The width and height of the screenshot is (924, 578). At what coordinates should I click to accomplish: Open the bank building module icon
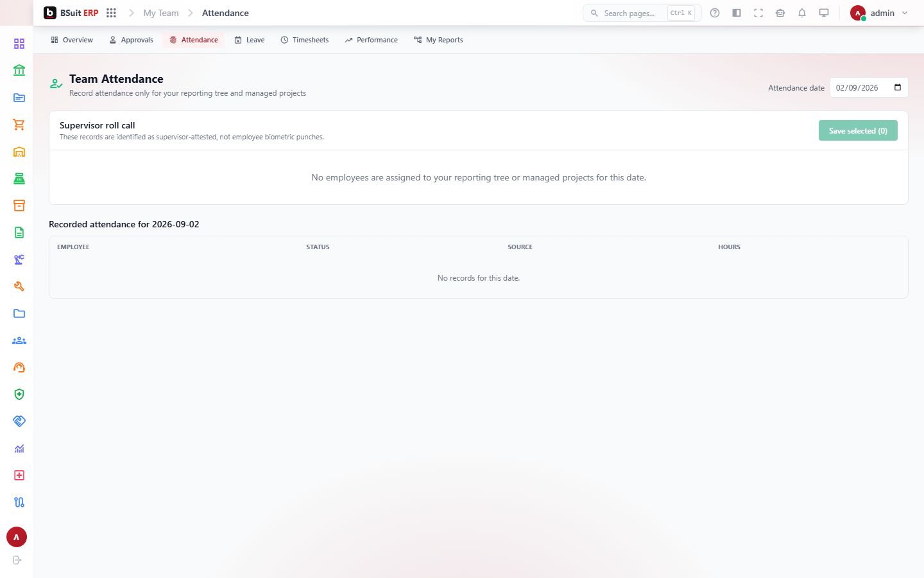pos(19,71)
